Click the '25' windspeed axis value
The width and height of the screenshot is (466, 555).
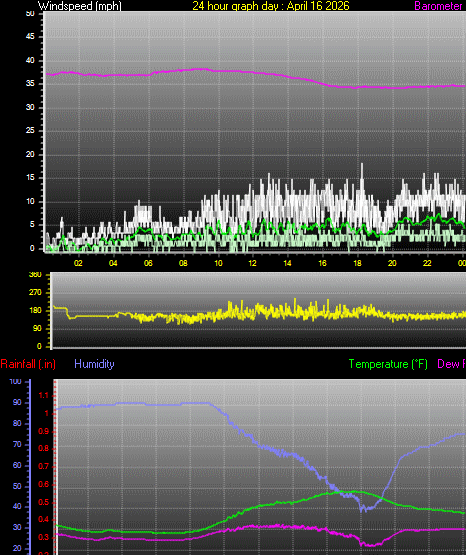pyautogui.click(x=30, y=131)
